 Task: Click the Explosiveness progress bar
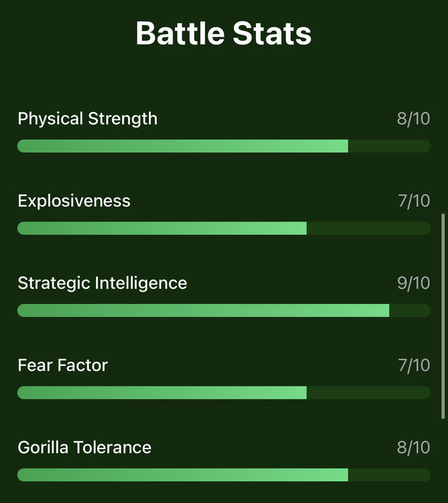pos(224,228)
